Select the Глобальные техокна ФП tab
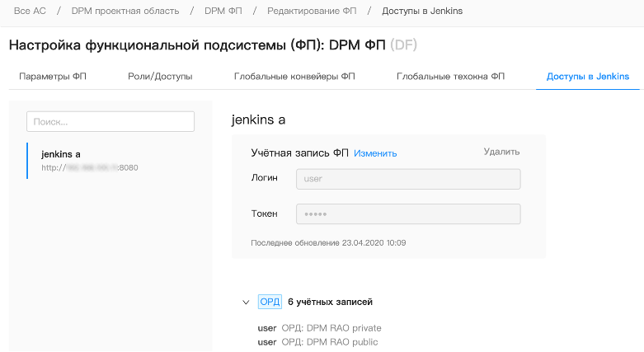The image size is (644, 352). click(x=450, y=77)
